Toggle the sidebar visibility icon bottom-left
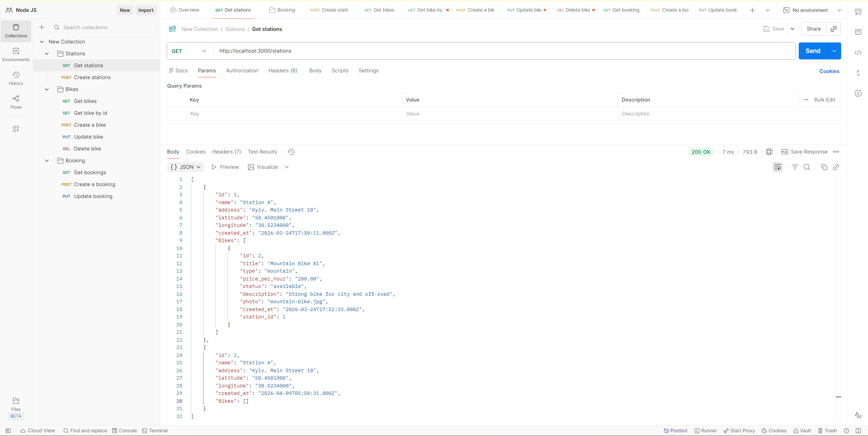 [x=8, y=431]
